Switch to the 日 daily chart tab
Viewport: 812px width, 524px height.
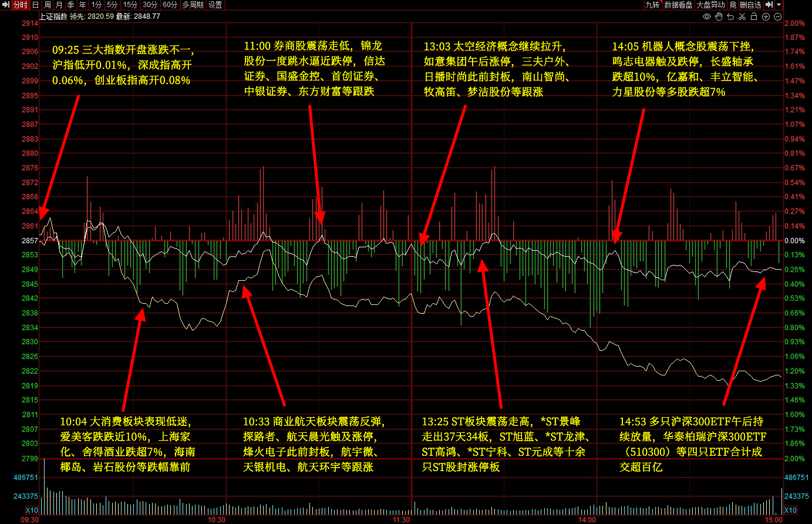[x=35, y=5]
